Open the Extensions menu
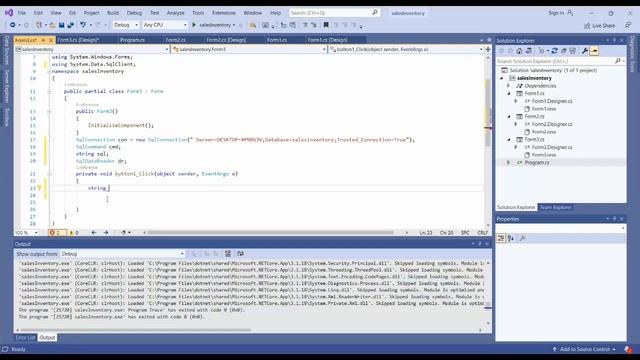This screenshot has width=640, height=360. point(224,13)
